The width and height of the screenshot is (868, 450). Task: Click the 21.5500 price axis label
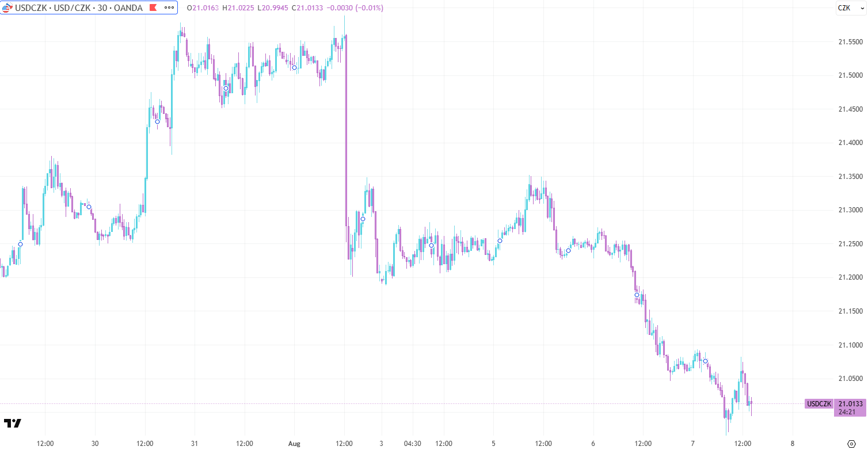click(850, 42)
